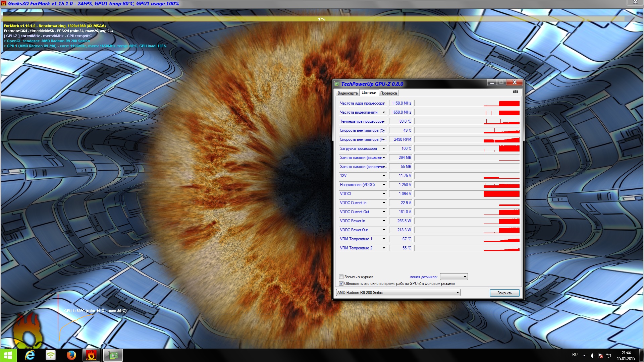This screenshot has width=644, height=362.
Task: Click the Wi-Fi app icon in taskbar
Action: coord(51,355)
